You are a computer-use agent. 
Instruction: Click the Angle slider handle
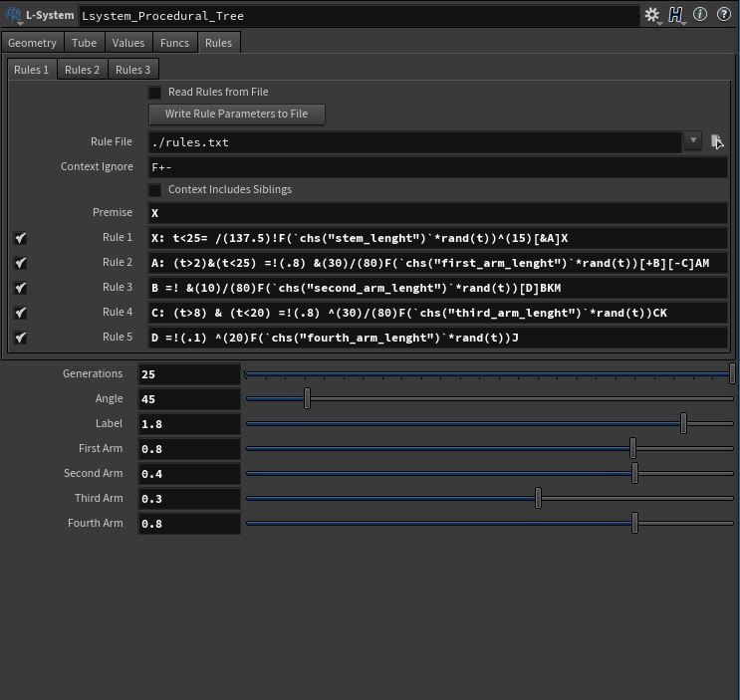click(307, 399)
